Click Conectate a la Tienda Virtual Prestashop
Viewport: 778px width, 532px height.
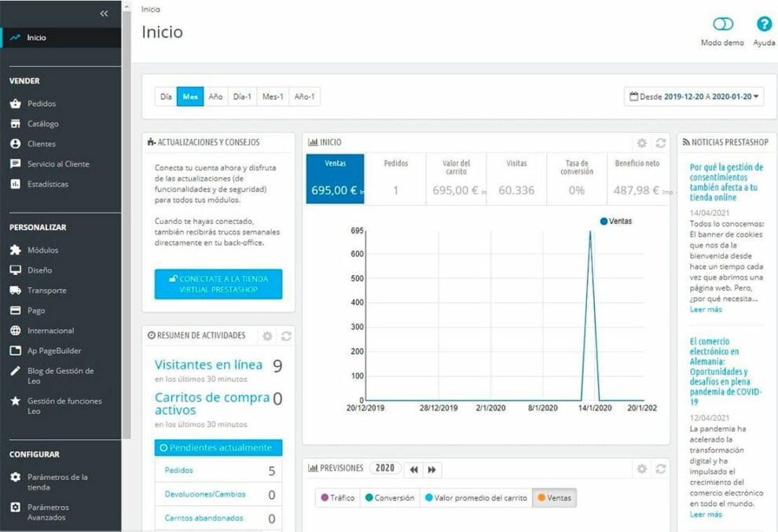(218, 284)
